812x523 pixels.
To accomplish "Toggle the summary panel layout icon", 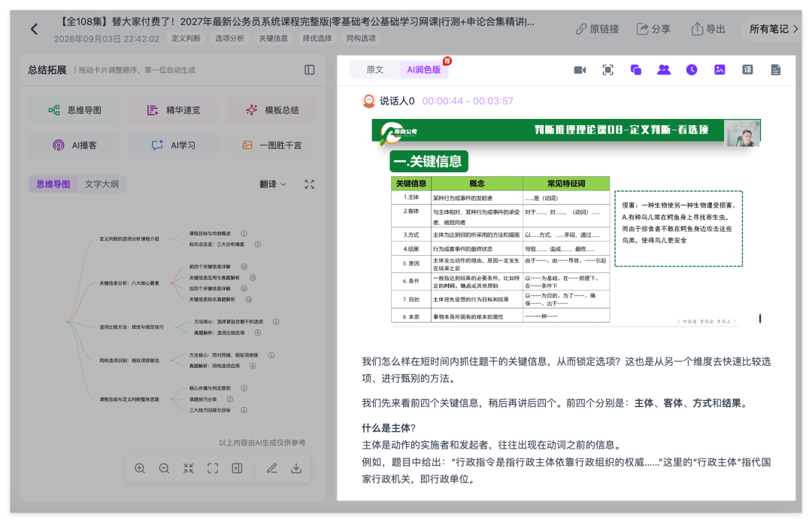I will [309, 70].
